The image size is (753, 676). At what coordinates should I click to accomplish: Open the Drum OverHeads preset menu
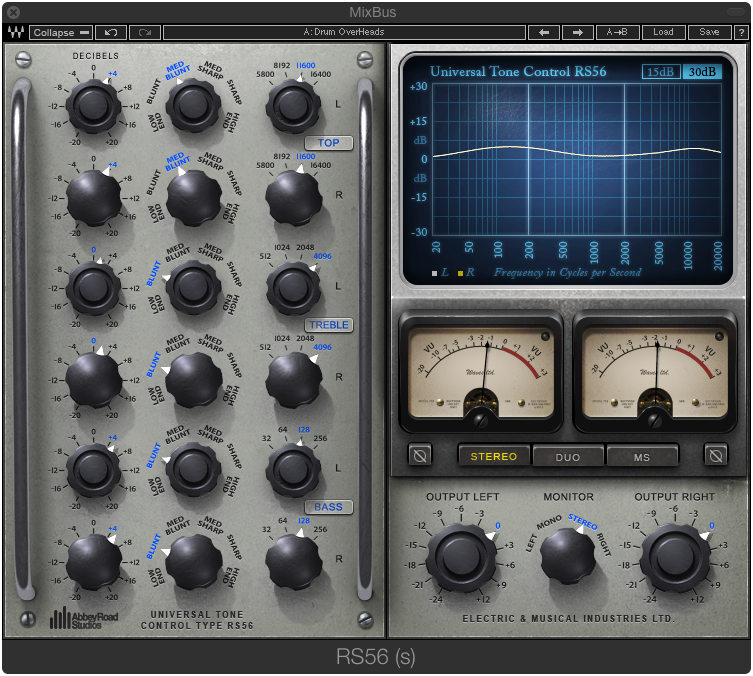tap(344, 32)
